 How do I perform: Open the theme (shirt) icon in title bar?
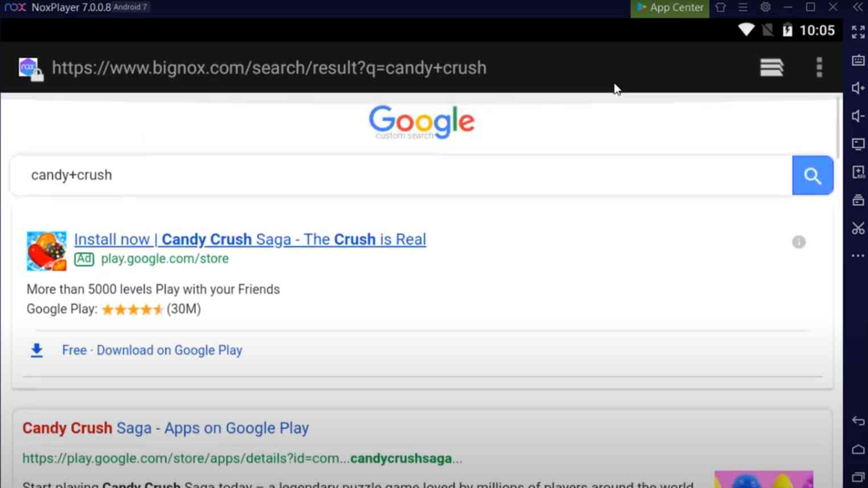tap(721, 7)
